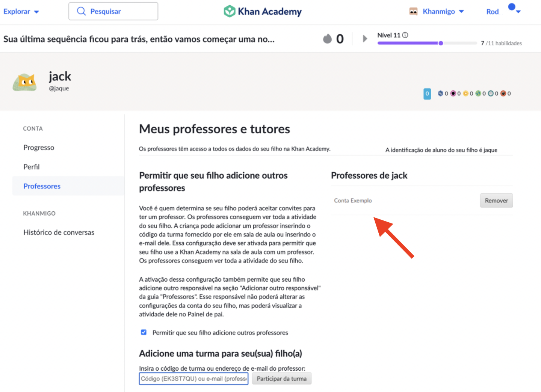
Task: Open Progresso in the sidebar
Action: pyautogui.click(x=39, y=148)
